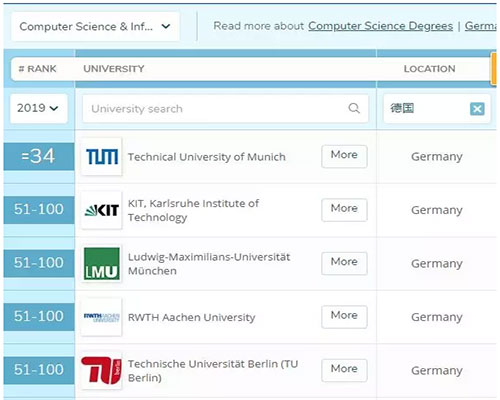Click Germany in the LMU row

437,264
